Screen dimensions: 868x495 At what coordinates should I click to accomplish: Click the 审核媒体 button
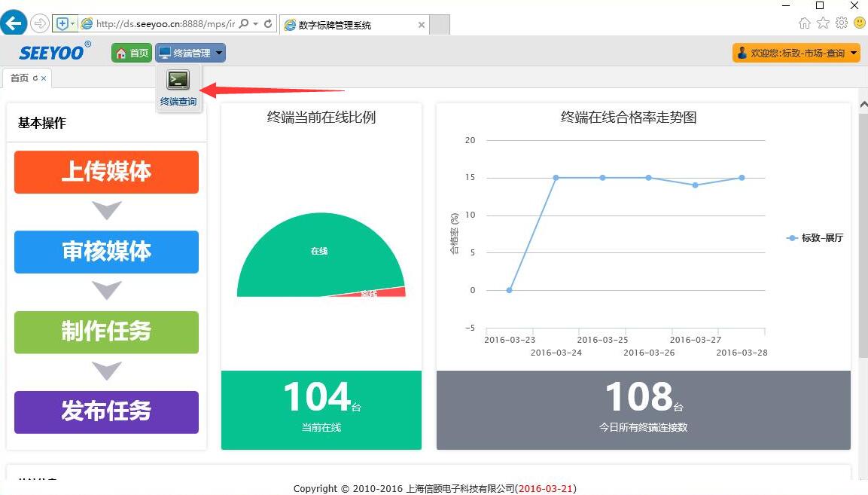pyautogui.click(x=106, y=252)
